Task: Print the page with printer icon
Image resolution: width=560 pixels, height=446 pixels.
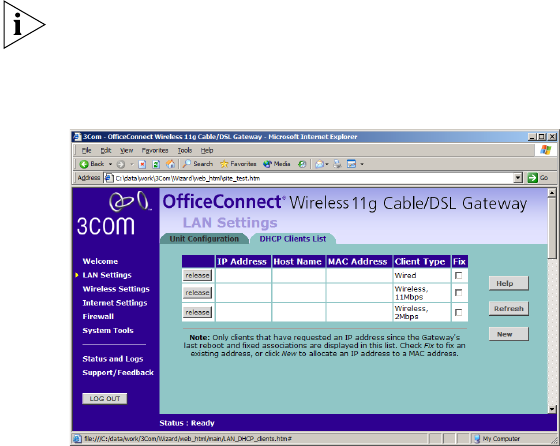Action: (337, 164)
